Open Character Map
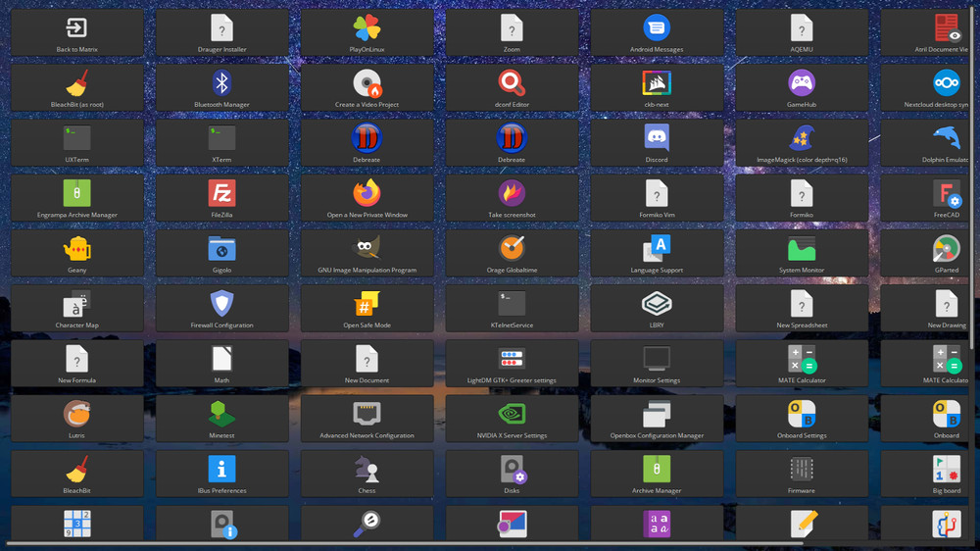Screen dimensions: 980x551 76,308
